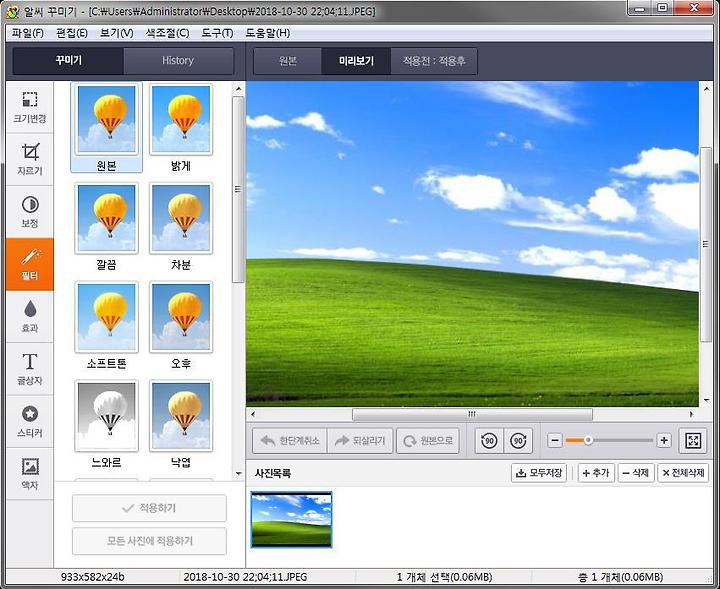Select the 필터 filter tool
The height and width of the screenshot is (589, 720).
30,264
